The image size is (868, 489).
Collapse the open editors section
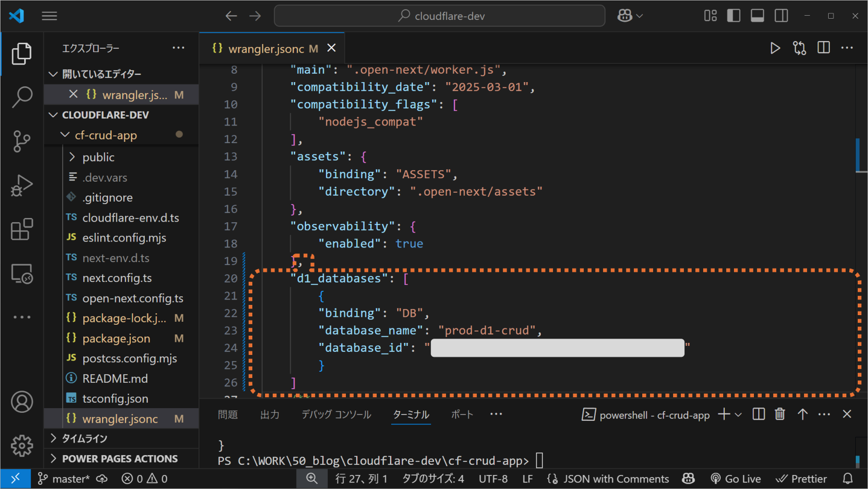[x=121, y=74]
